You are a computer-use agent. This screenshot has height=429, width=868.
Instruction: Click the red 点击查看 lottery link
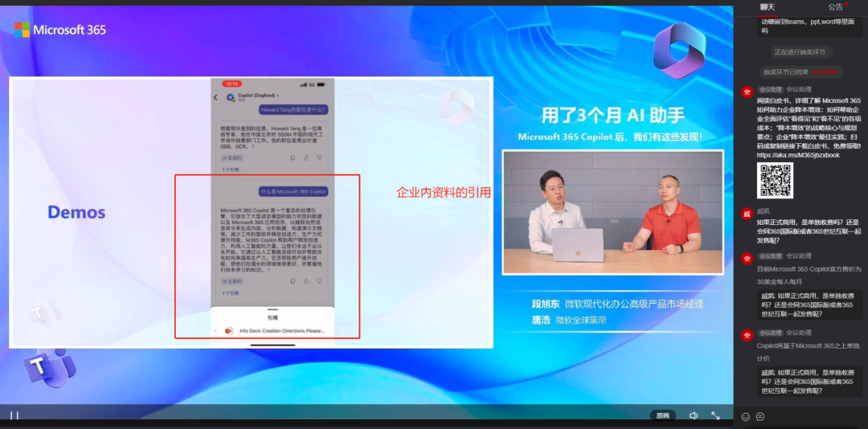(824, 72)
